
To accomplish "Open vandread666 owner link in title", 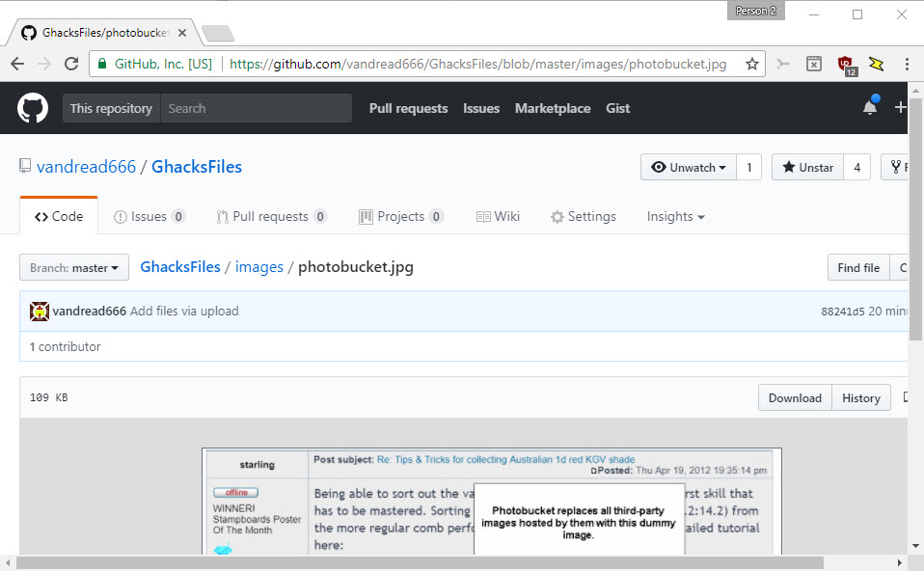I will click(86, 167).
